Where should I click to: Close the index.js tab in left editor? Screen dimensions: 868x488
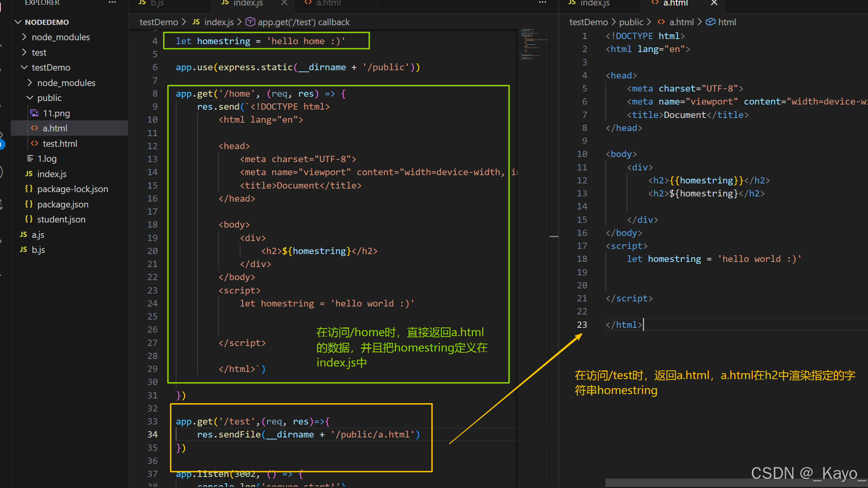point(284,3)
